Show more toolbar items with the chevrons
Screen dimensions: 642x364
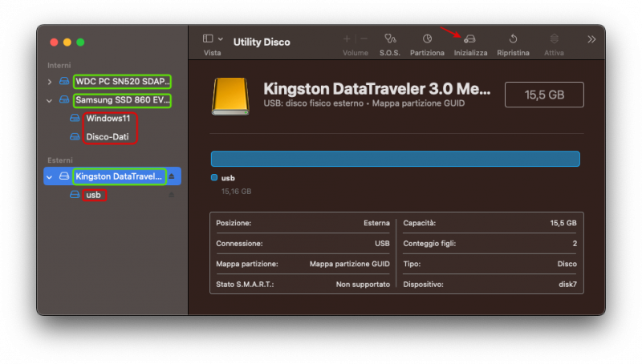[591, 38]
